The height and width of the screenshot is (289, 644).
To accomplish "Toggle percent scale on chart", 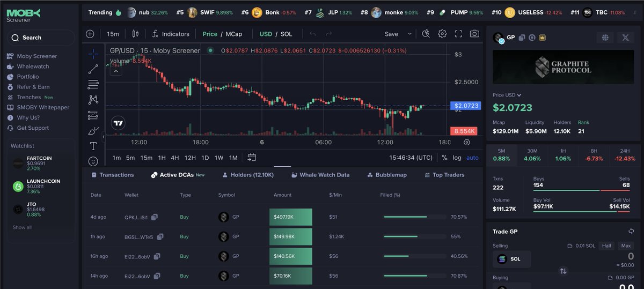I will tap(444, 158).
